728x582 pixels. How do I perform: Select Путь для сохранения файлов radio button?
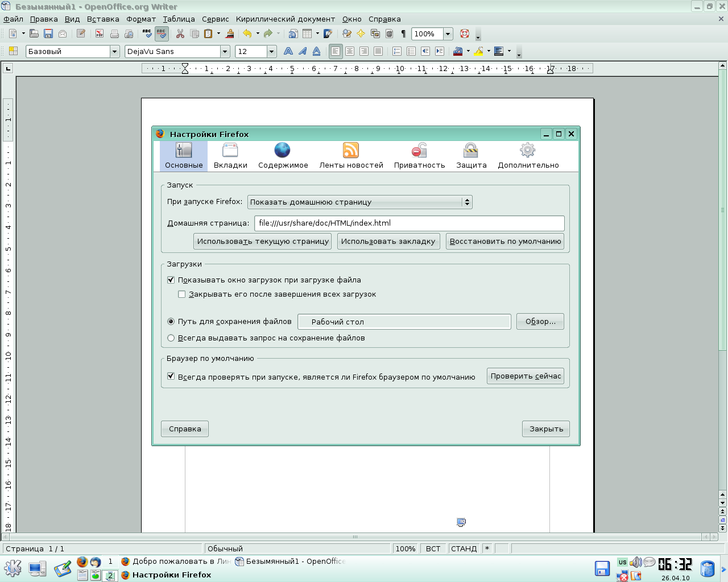(x=171, y=322)
